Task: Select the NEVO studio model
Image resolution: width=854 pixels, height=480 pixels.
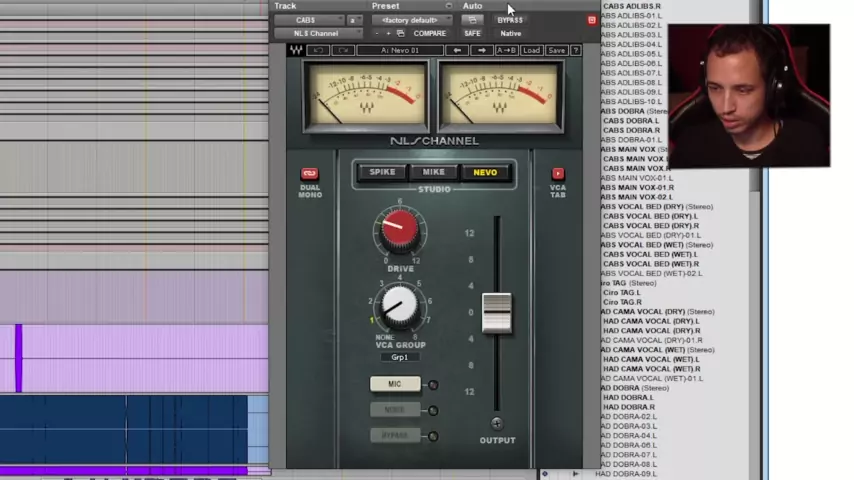Action: (x=485, y=172)
